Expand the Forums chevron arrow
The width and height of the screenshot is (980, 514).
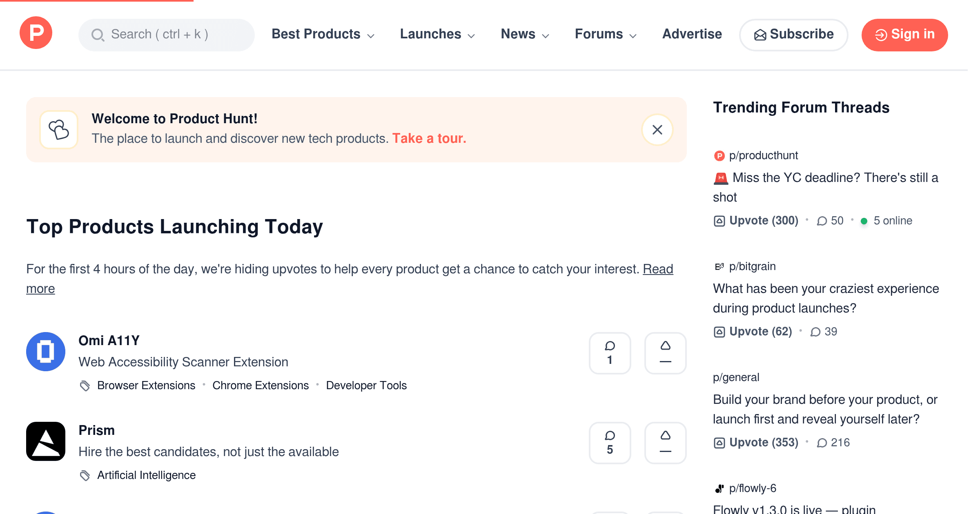633,36
